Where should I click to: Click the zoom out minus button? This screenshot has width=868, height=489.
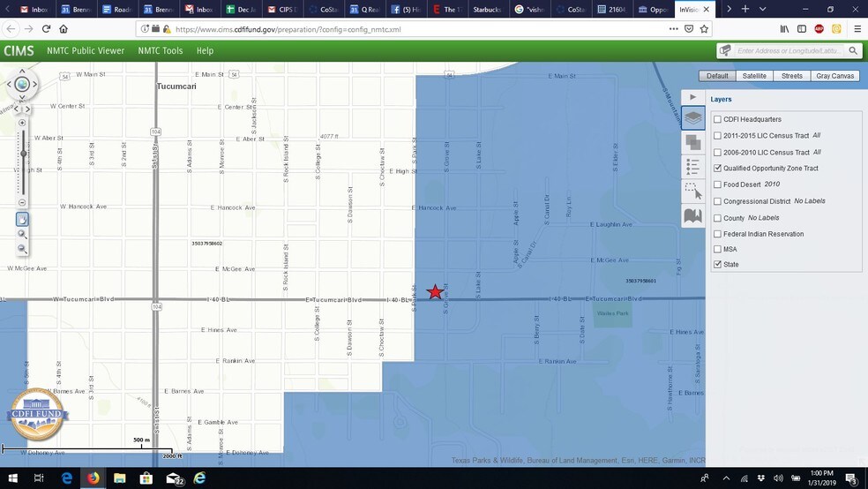click(x=22, y=202)
